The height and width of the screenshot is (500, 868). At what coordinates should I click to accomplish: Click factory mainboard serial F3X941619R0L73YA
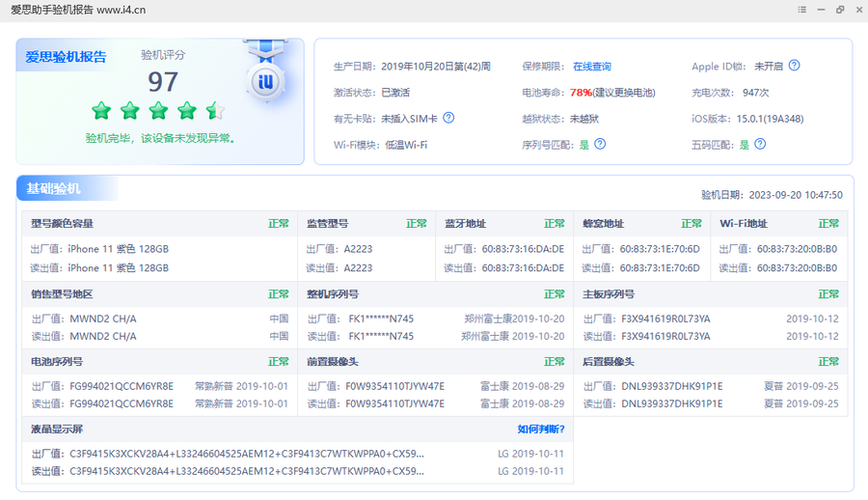pyautogui.click(x=665, y=319)
